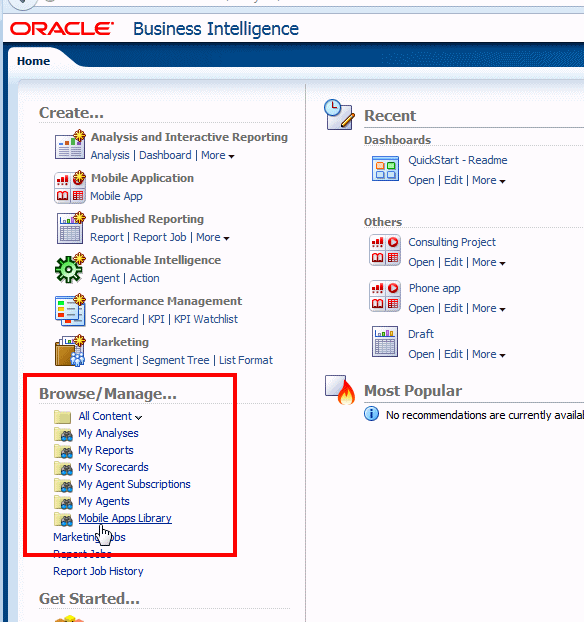
Task: Click the Draft title link
Action: point(421,334)
